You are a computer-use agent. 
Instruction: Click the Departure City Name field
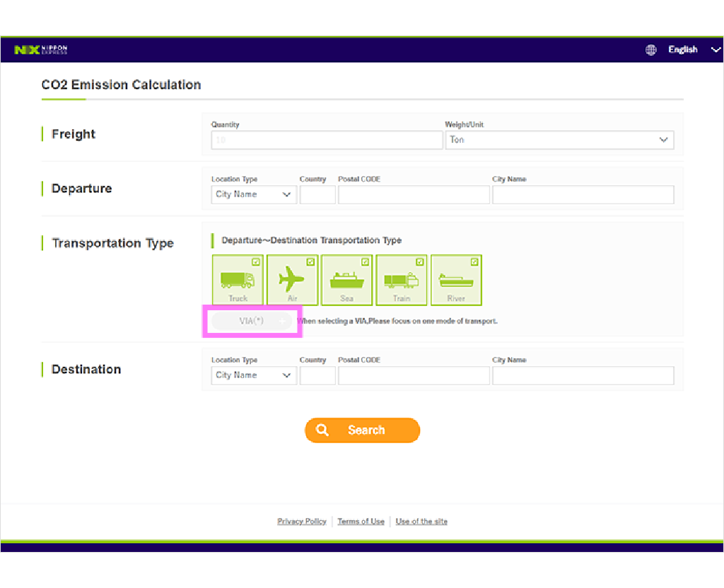point(583,194)
